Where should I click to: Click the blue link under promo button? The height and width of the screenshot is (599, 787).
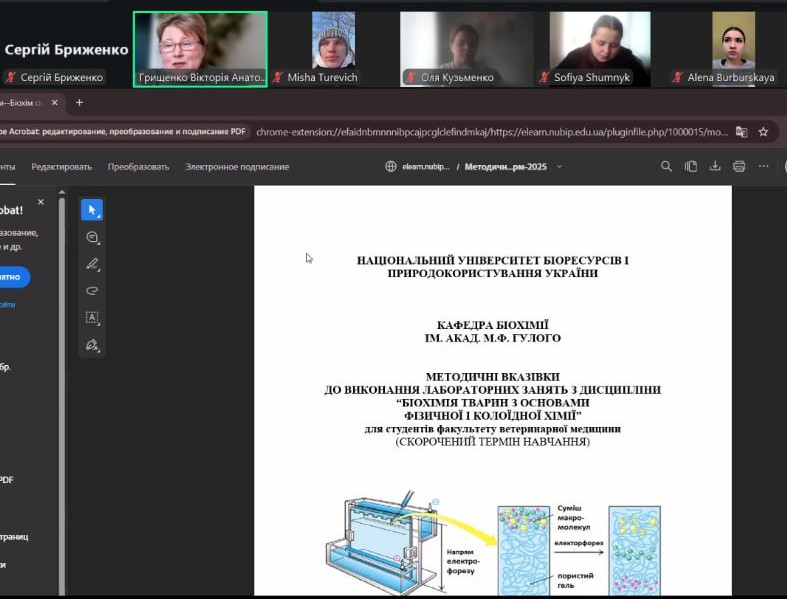point(8,304)
